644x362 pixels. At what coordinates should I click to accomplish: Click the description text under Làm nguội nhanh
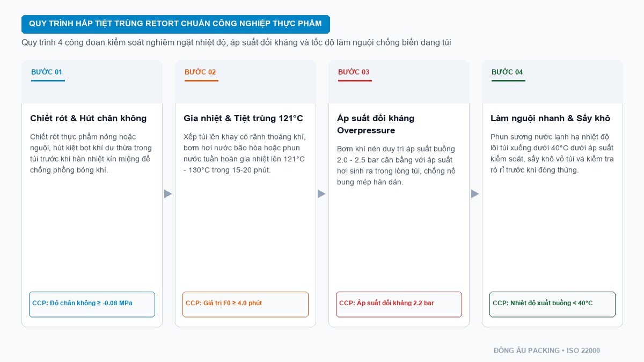tap(552, 153)
